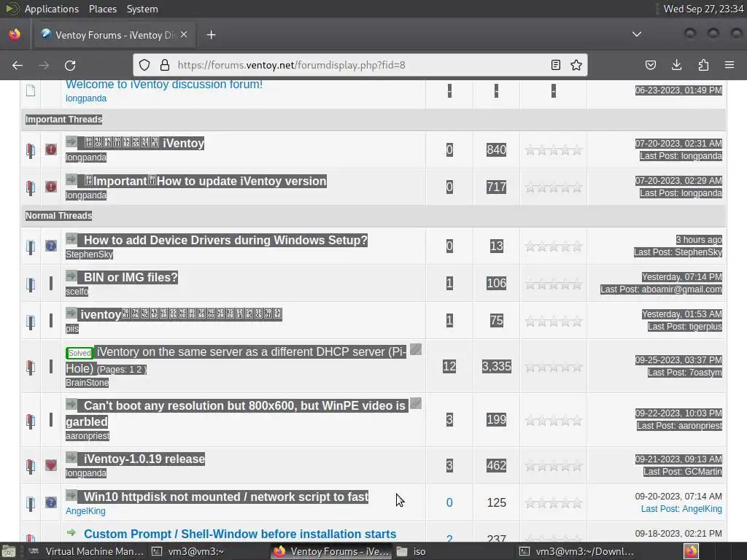Open author StephenSky's profile under Device Drivers thread
Image resolution: width=747 pixels, height=560 pixels.
click(x=89, y=254)
